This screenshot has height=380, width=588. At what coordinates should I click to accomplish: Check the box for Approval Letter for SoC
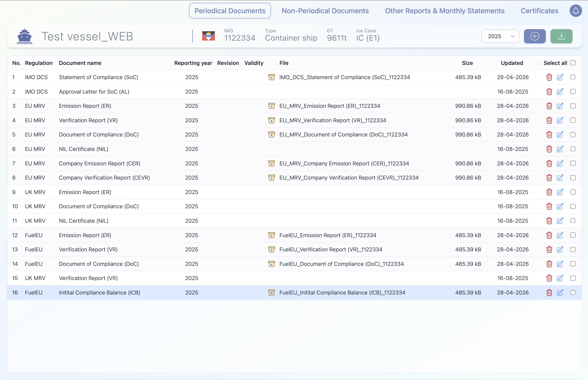(x=573, y=92)
